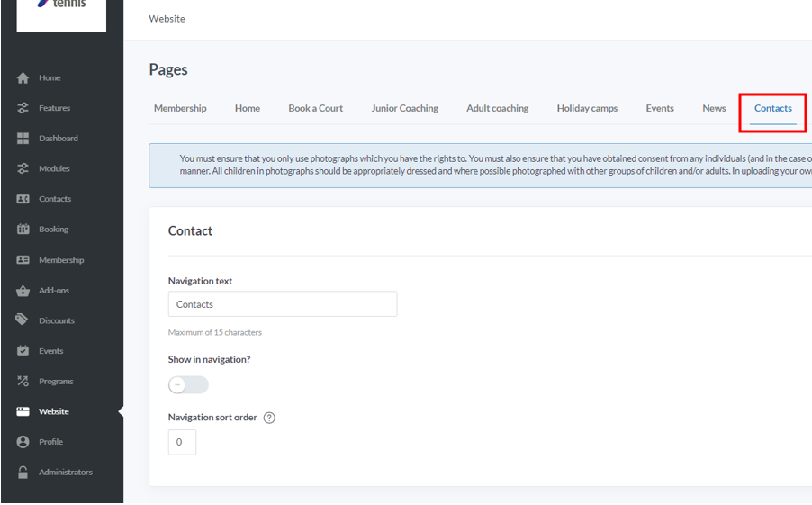Select the Contacts pages tab
This screenshot has width=812, height=505.
point(773,108)
